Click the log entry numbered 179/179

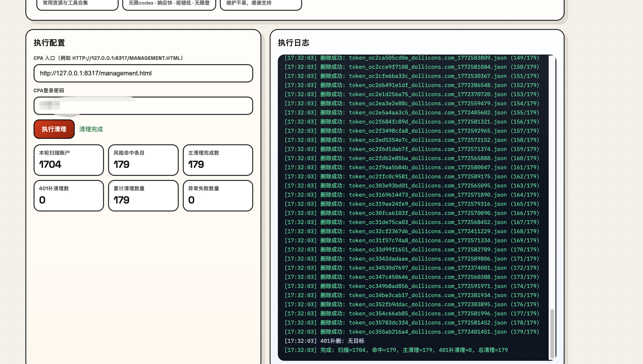click(x=412, y=332)
